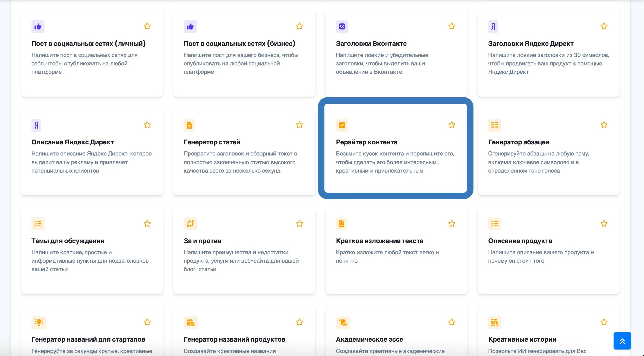Toggle the favorite star on the Генератор статей card

pyautogui.click(x=299, y=125)
